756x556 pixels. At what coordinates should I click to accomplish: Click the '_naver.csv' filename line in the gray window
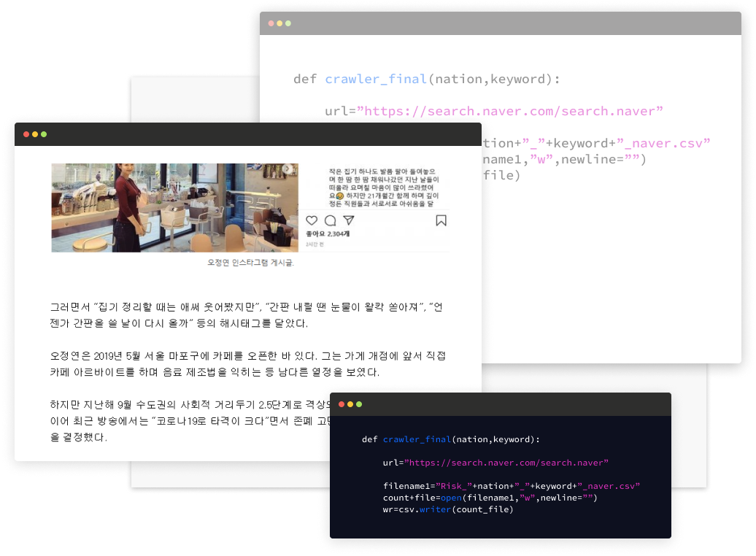coord(596,143)
